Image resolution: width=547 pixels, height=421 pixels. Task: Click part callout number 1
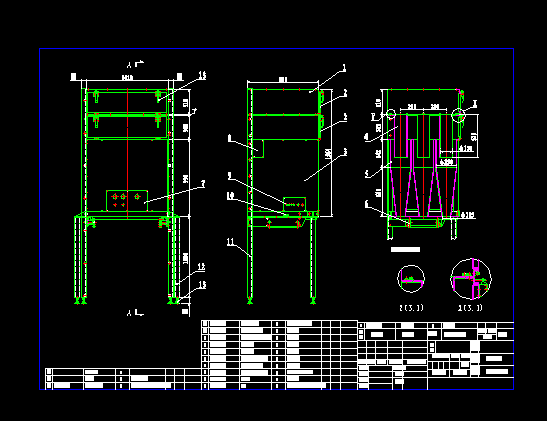click(x=344, y=68)
